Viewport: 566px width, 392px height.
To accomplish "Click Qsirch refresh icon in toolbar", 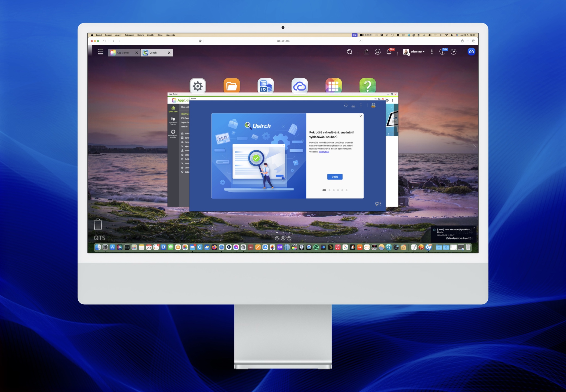I will [346, 105].
